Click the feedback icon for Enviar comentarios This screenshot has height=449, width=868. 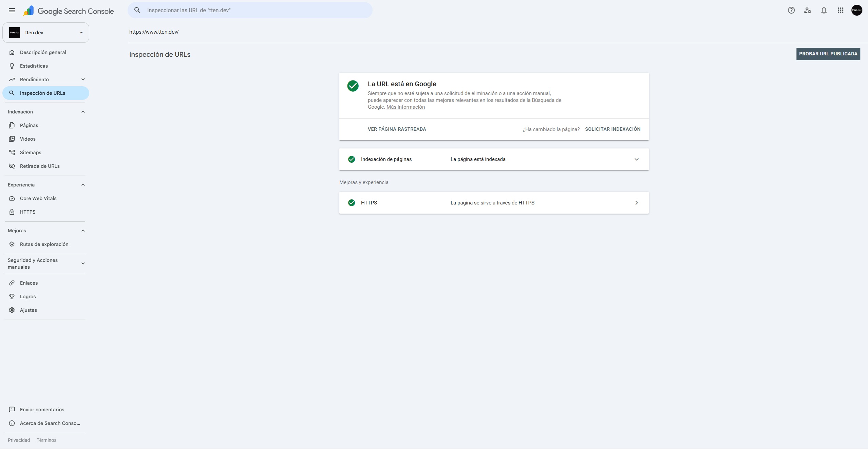click(12, 410)
